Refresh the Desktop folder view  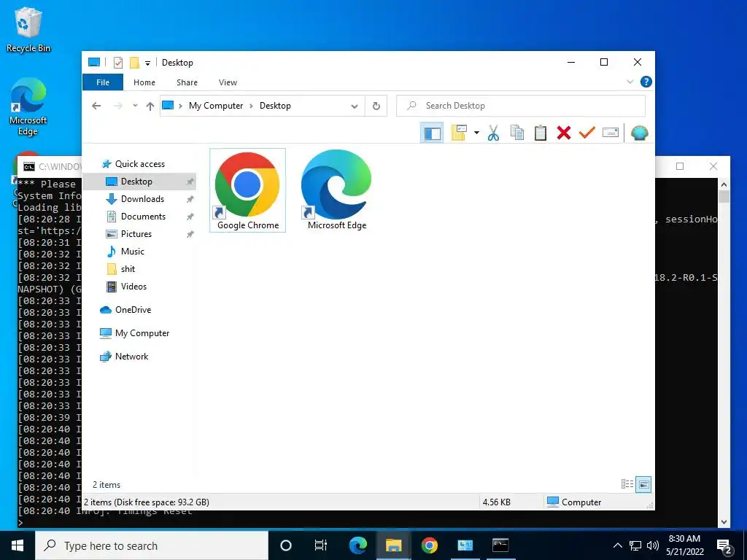click(376, 106)
